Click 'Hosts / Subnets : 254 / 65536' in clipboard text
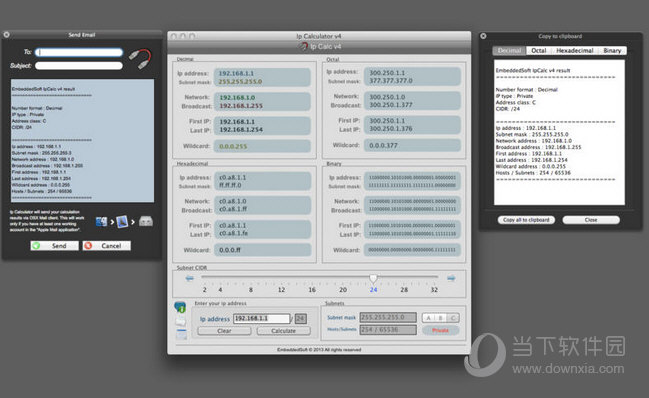Screen dimensions: 649x398 point(533,173)
